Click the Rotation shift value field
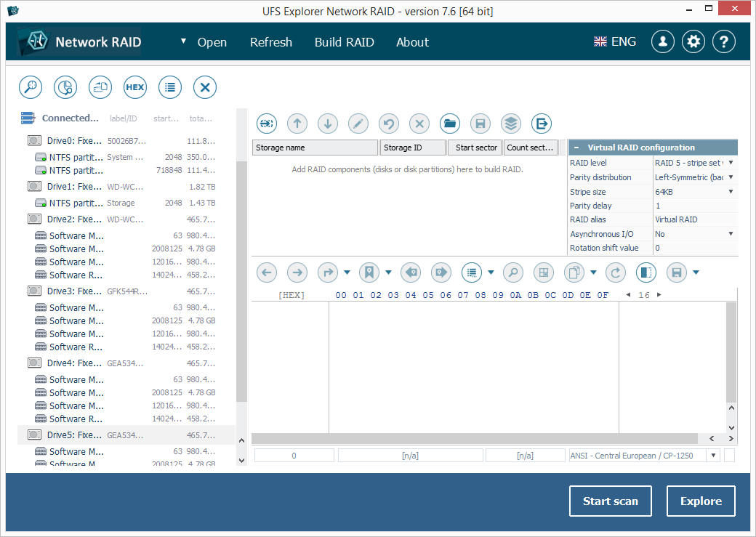 pos(695,248)
